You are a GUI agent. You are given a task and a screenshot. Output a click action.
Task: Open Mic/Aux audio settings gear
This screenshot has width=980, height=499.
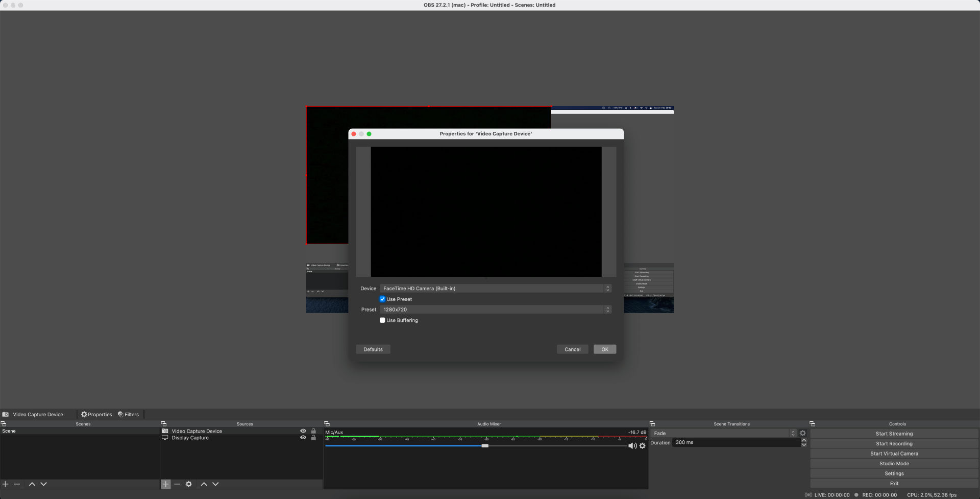click(x=643, y=446)
